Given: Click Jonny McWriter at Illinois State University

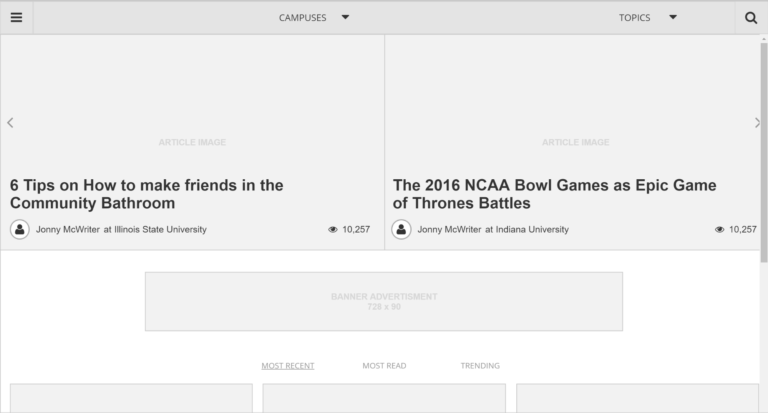Looking at the screenshot, I should tap(121, 229).
